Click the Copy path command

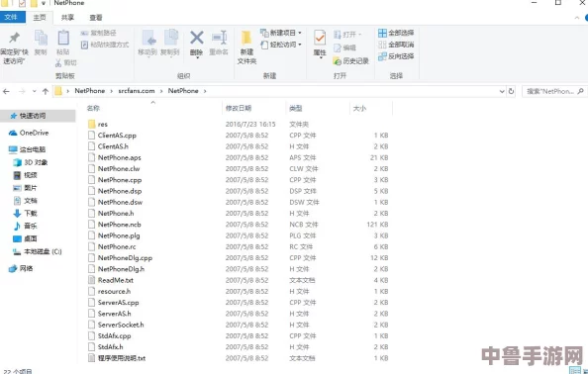point(98,33)
